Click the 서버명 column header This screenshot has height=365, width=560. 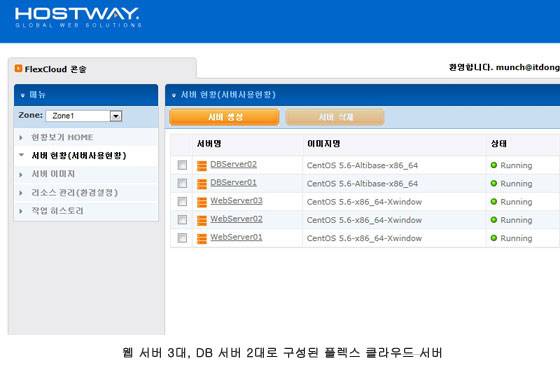(x=209, y=144)
